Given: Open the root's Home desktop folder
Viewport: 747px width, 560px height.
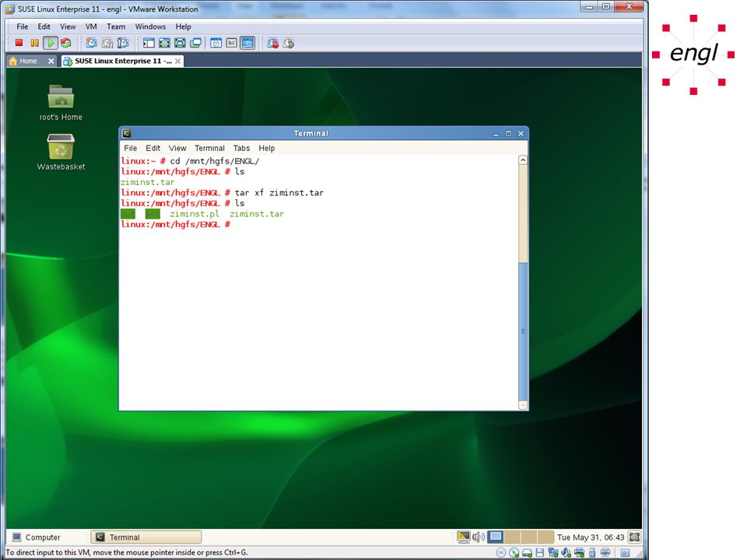Looking at the screenshot, I should (61, 103).
